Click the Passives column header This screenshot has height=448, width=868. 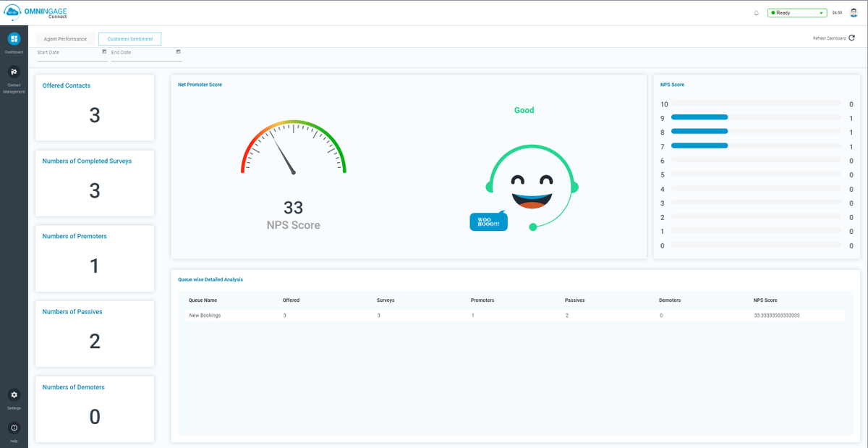tap(575, 300)
